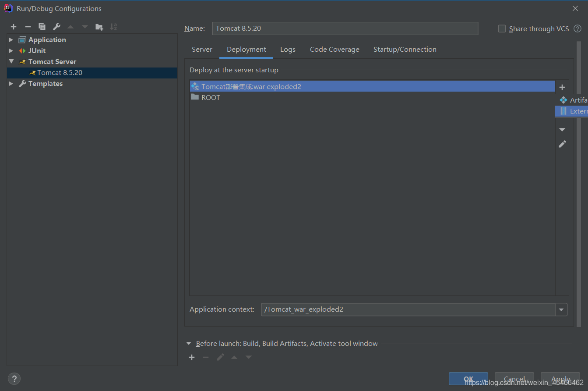Select the ROOT deployment entry
This screenshot has height=391, width=588.
372,97
